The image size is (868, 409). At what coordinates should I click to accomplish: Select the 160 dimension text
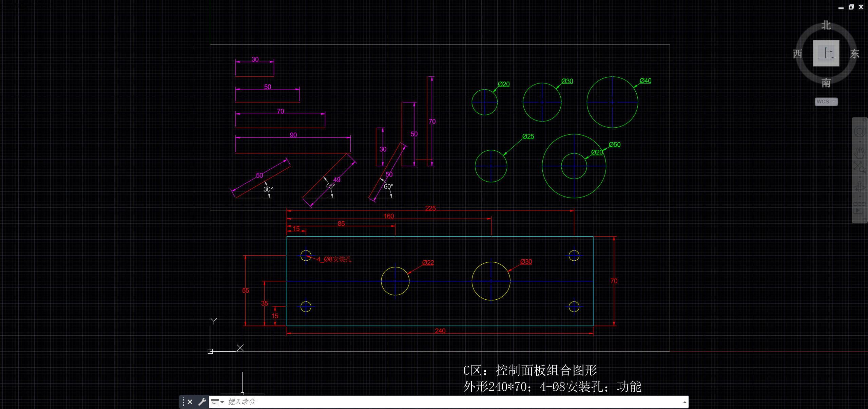click(x=389, y=216)
